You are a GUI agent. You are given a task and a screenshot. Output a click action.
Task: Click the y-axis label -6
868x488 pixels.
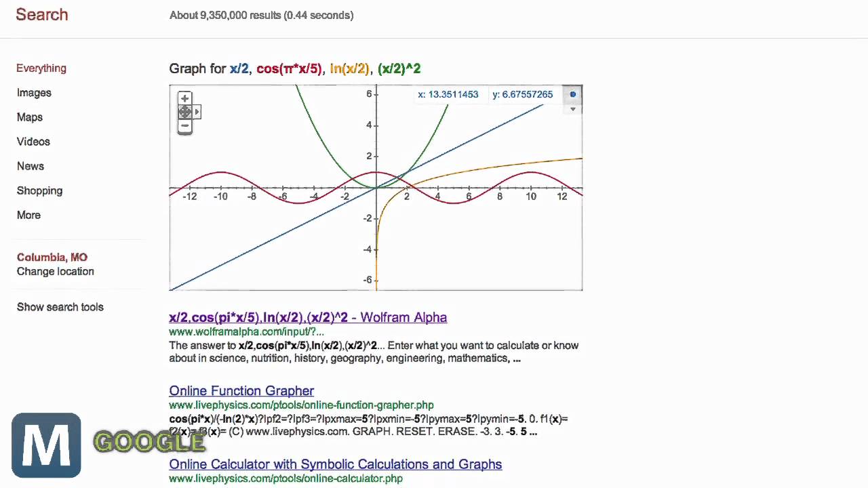[367, 280]
